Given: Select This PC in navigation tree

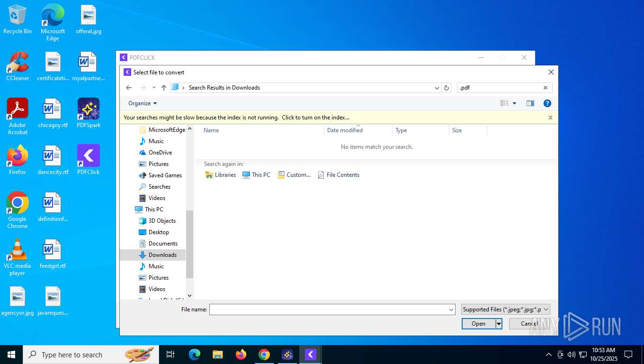Looking at the screenshot, I should pos(149,209).
